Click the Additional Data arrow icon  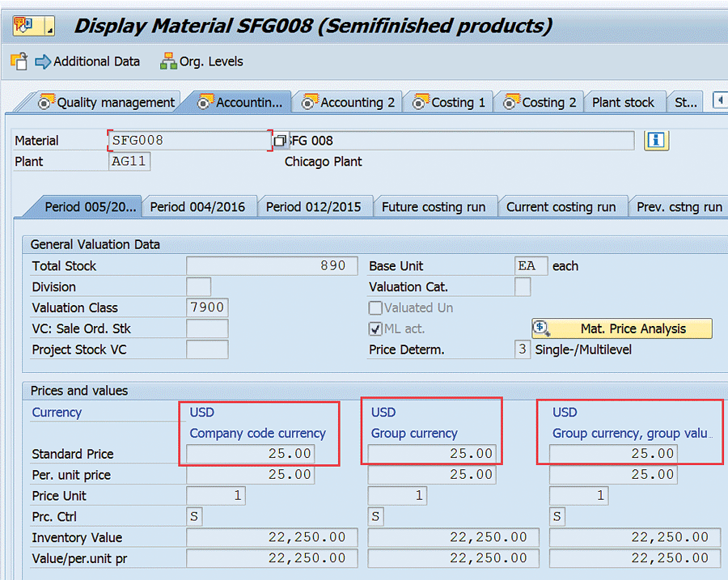coord(42,61)
